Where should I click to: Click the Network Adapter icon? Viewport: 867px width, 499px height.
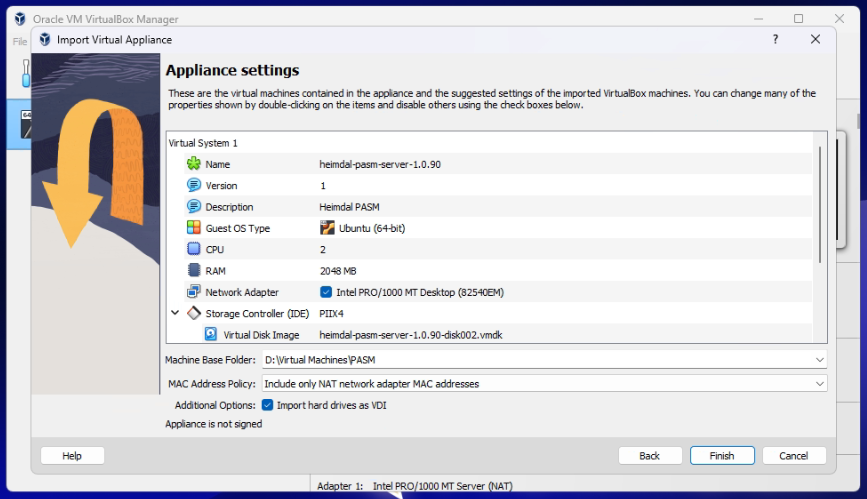pos(194,292)
